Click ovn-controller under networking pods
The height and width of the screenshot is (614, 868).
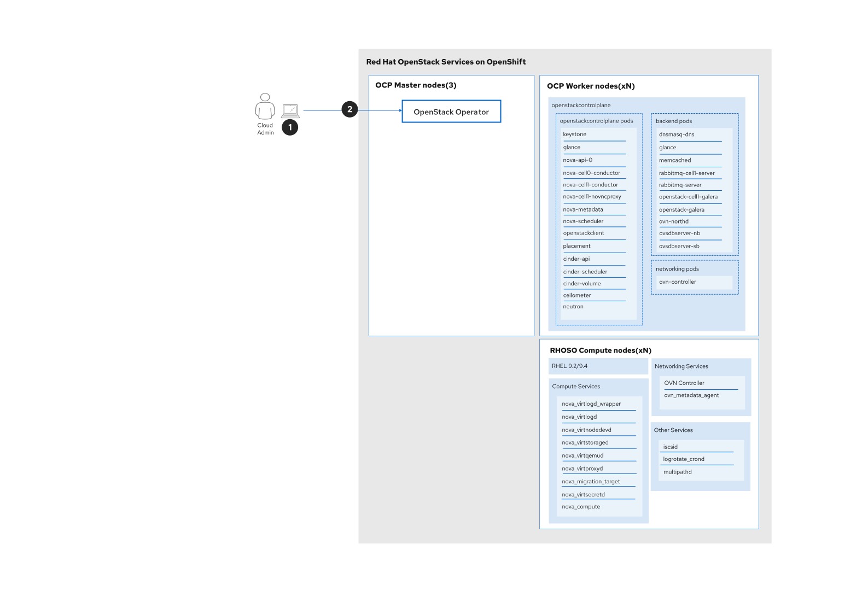coord(678,282)
